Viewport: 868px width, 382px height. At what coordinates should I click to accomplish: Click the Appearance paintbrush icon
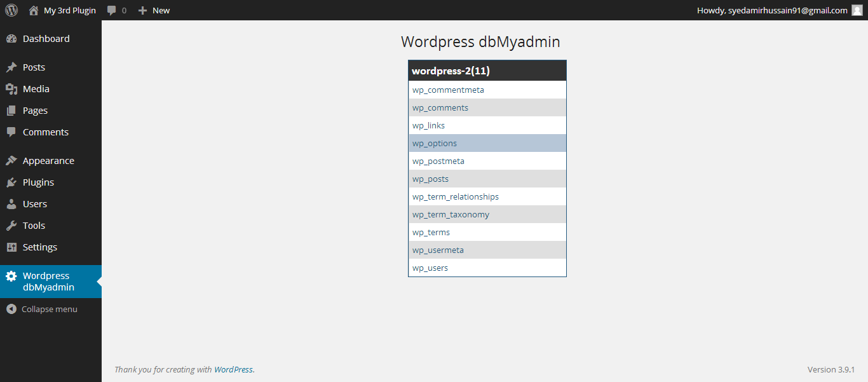11,161
